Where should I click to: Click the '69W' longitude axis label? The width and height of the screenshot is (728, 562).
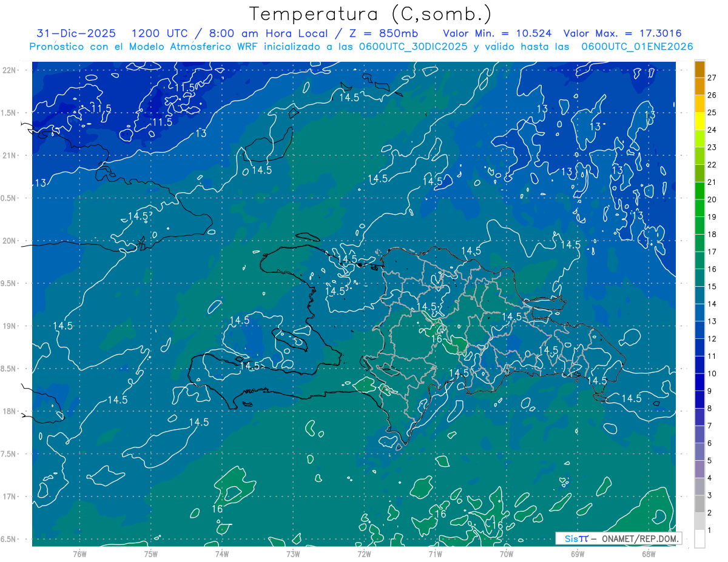577,554
